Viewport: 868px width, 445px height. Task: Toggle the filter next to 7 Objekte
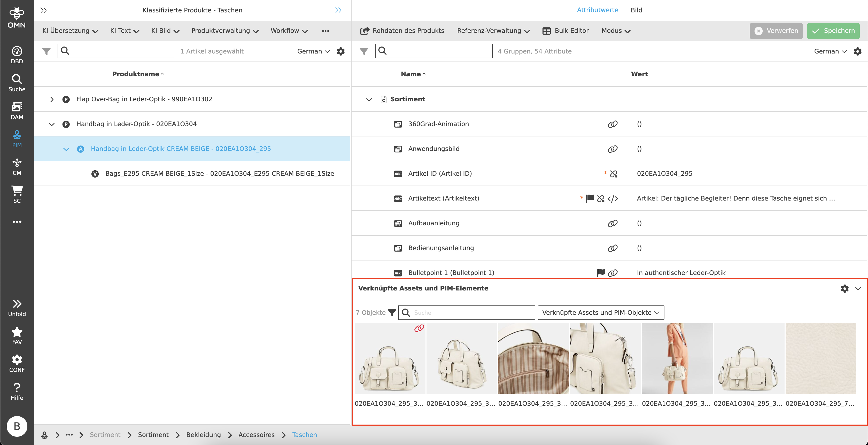(x=392, y=312)
